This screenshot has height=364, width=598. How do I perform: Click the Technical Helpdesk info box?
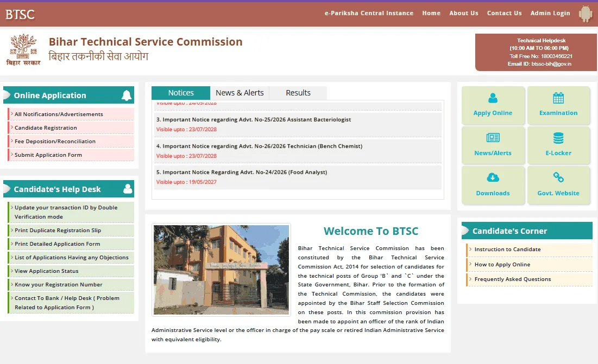[x=536, y=52]
